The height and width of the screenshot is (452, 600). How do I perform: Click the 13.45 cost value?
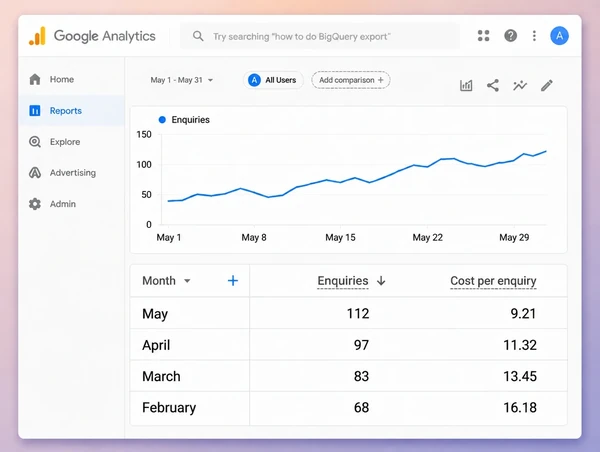click(x=520, y=376)
